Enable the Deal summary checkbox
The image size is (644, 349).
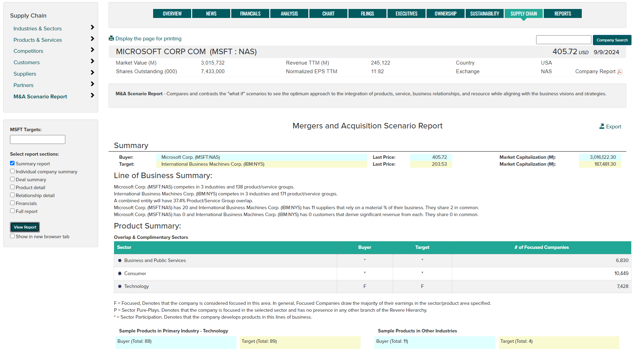(x=12, y=179)
